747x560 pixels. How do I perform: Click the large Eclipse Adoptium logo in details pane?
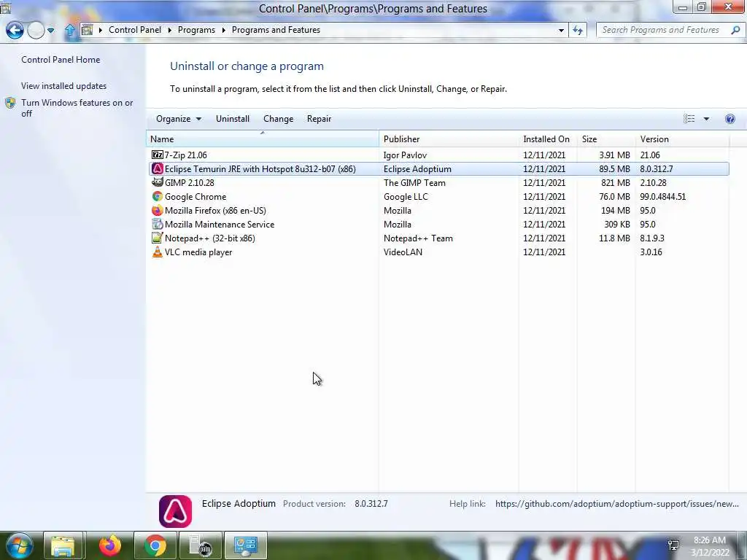(175, 511)
